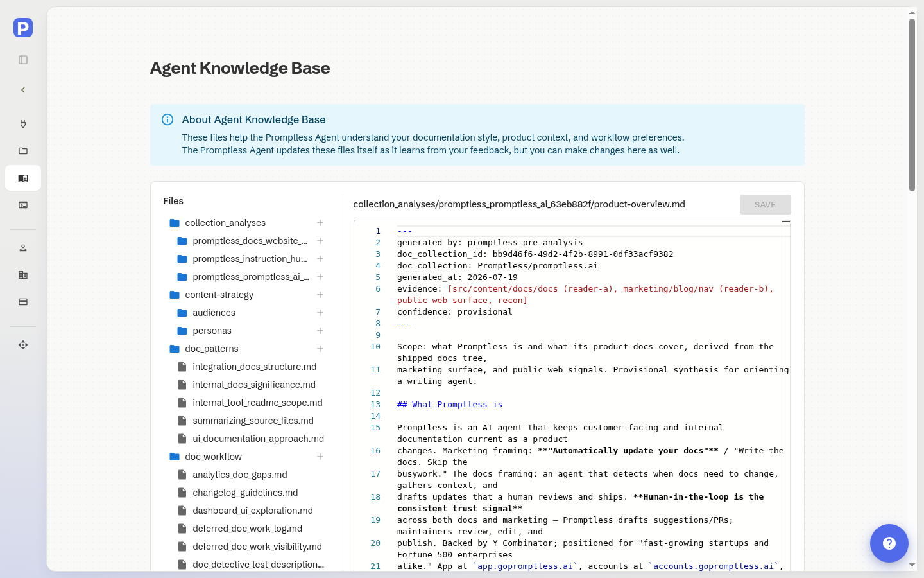
Task: Click the page vertical scrollbar thumb
Action: point(912,105)
